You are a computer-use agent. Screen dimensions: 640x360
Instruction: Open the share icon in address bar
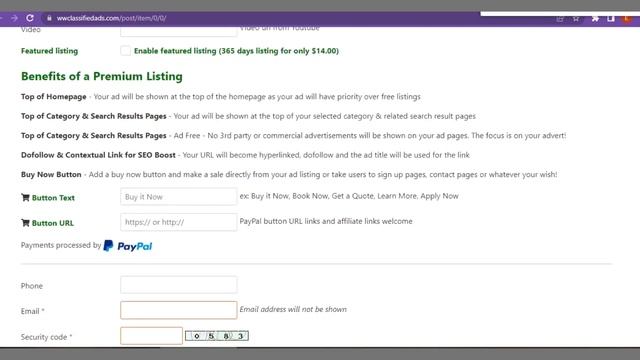(x=560, y=19)
